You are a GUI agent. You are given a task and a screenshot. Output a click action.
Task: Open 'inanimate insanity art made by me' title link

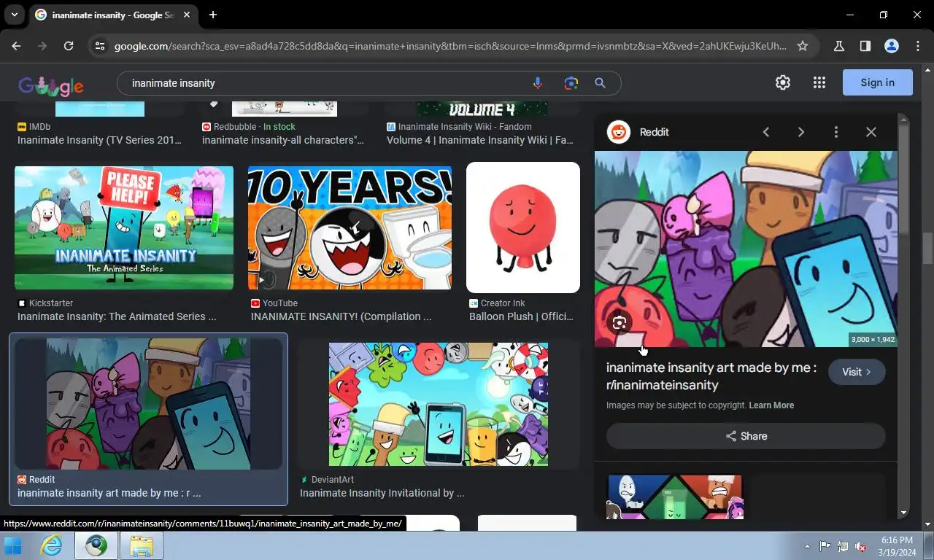(711, 376)
